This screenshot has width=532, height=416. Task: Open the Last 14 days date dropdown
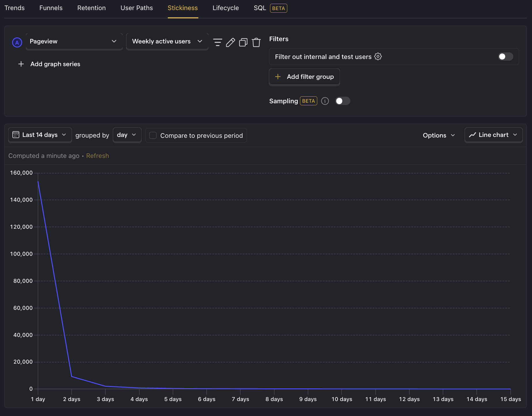(x=40, y=135)
